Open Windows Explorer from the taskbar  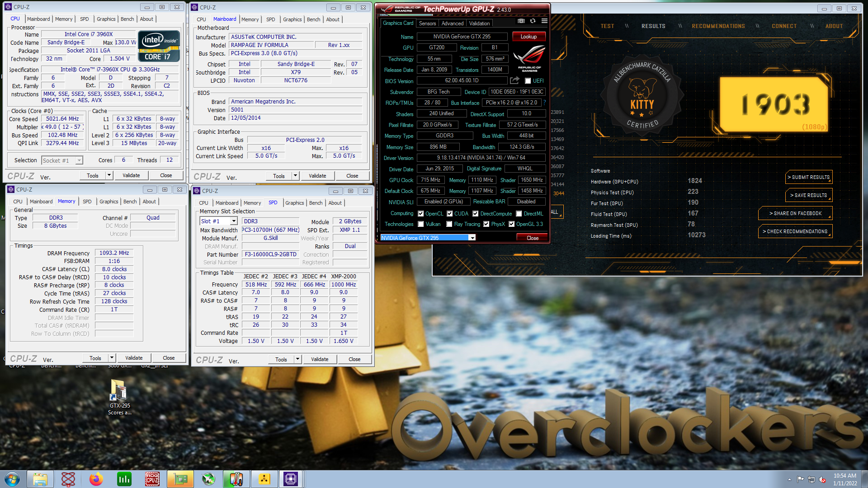coord(40,479)
